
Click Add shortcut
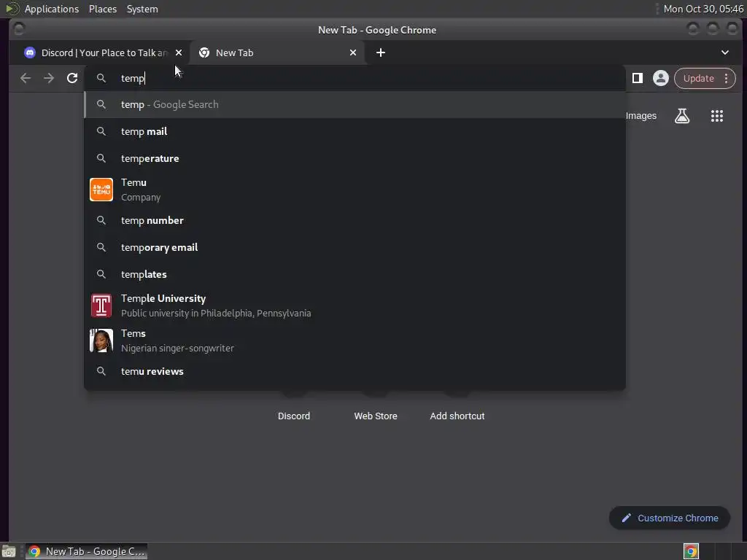tap(457, 416)
